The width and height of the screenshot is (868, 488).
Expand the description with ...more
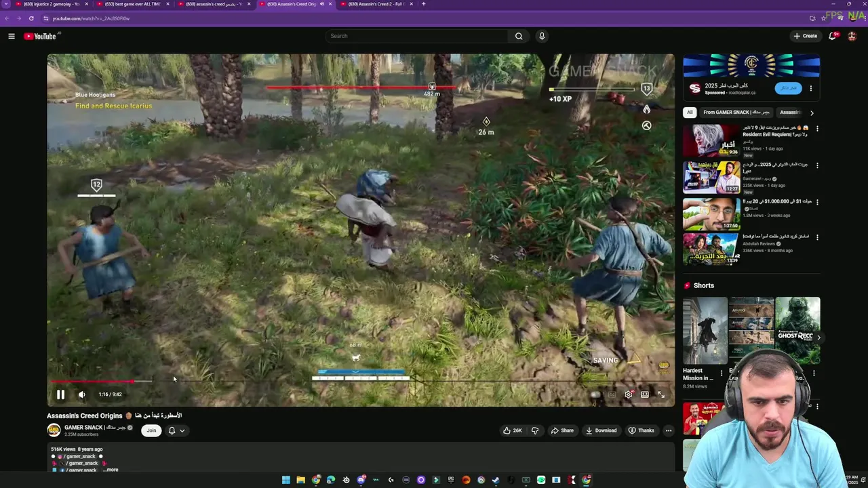[111, 470]
